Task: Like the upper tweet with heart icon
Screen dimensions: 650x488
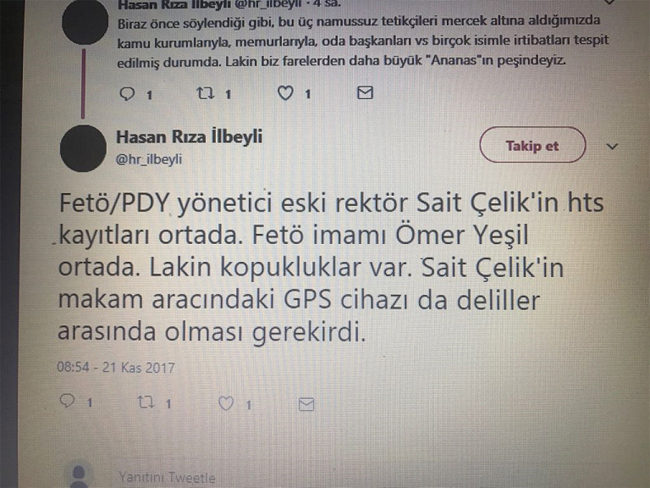Action: point(285,93)
